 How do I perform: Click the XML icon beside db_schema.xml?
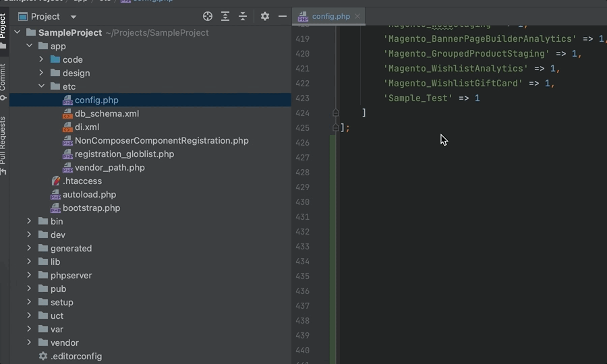click(x=67, y=114)
